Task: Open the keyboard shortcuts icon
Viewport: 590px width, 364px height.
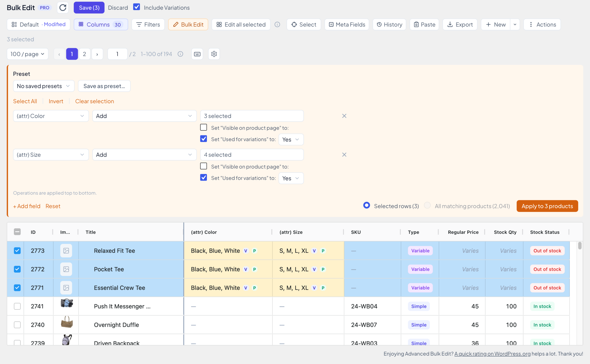Action: tap(197, 54)
